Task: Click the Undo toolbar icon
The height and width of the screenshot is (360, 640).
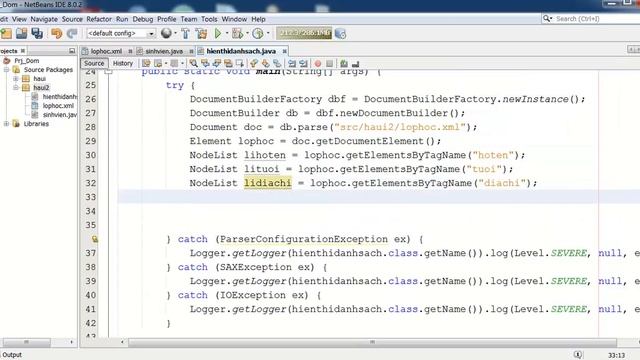Action: (x=57, y=33)
